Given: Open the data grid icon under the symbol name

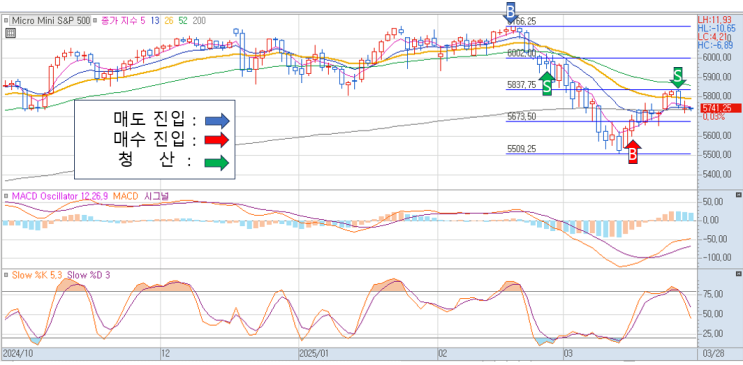Looking at the screenshot, I should click(10, 33).
